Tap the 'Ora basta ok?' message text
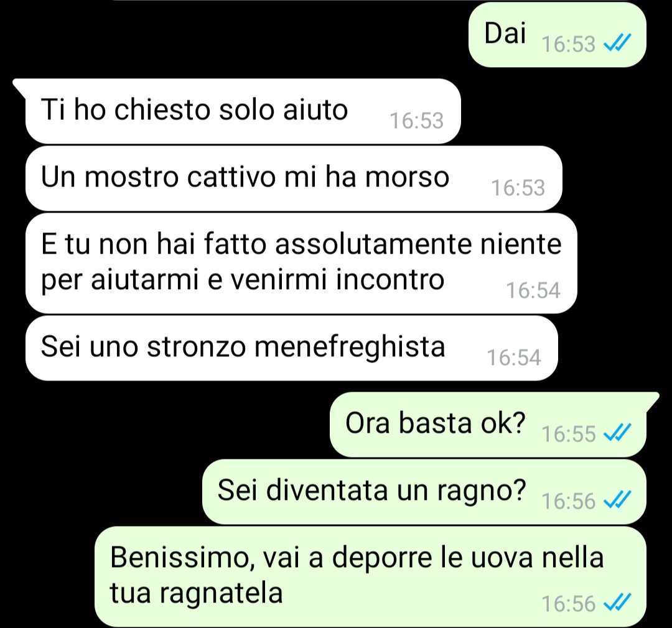Viewport: 672px width, 628px height. (x=436, y=423)
